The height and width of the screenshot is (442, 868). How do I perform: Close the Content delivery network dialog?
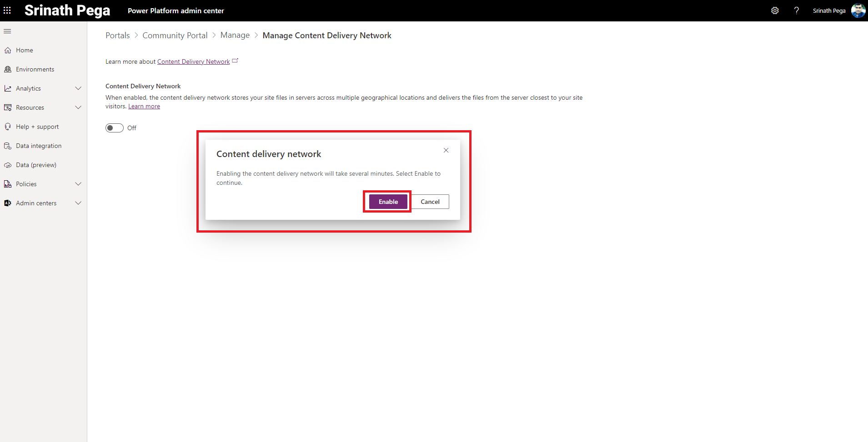[446, 151]
